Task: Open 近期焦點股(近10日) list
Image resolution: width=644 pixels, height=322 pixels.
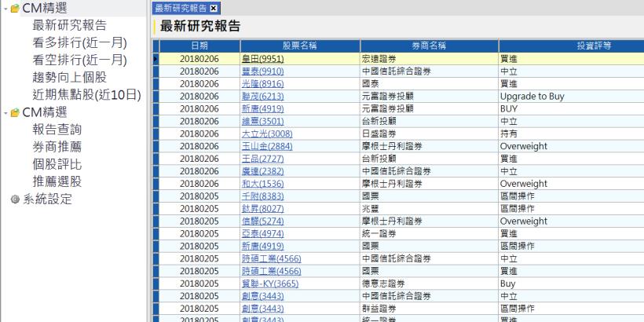Action: pos(86,94)
